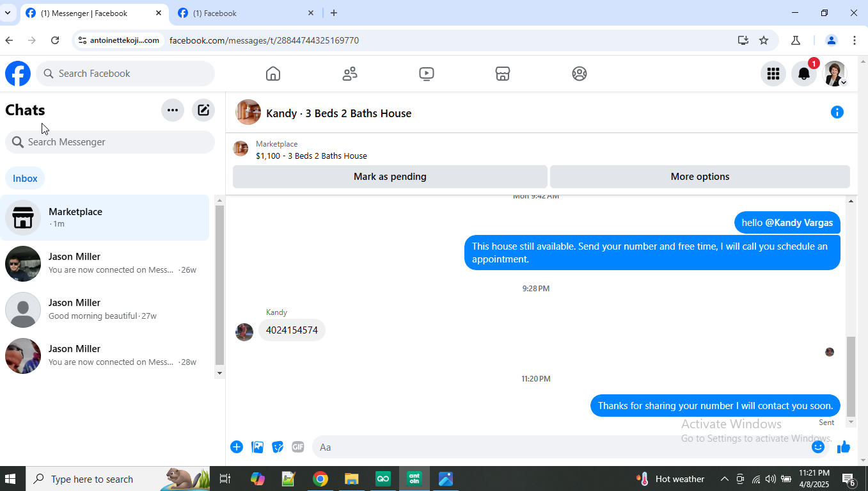View site information in address bar

tap(118, 40)
